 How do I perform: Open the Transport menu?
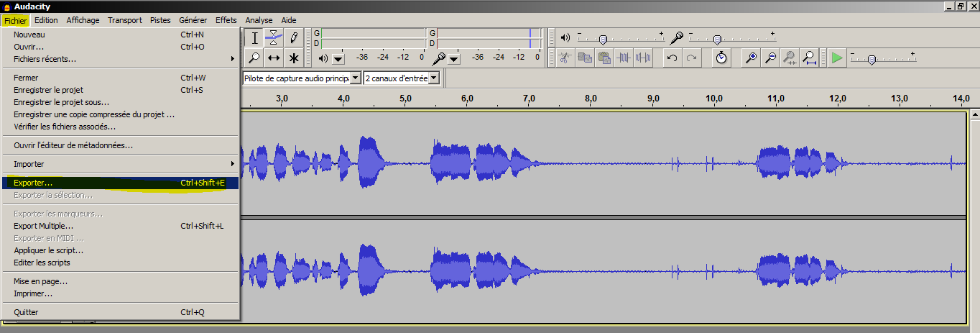pyautogui.click(x=125, y=20)
